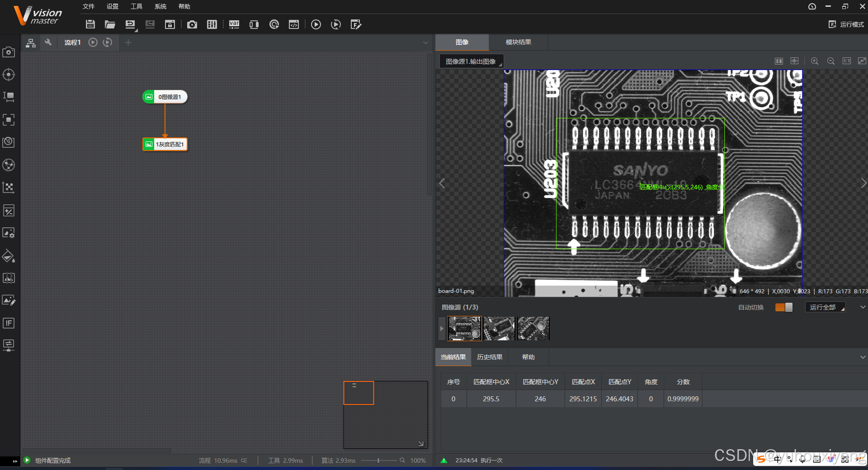Click the global trigger target icon
The width and height of the screenshot is (868, 470).
point(274,24)
